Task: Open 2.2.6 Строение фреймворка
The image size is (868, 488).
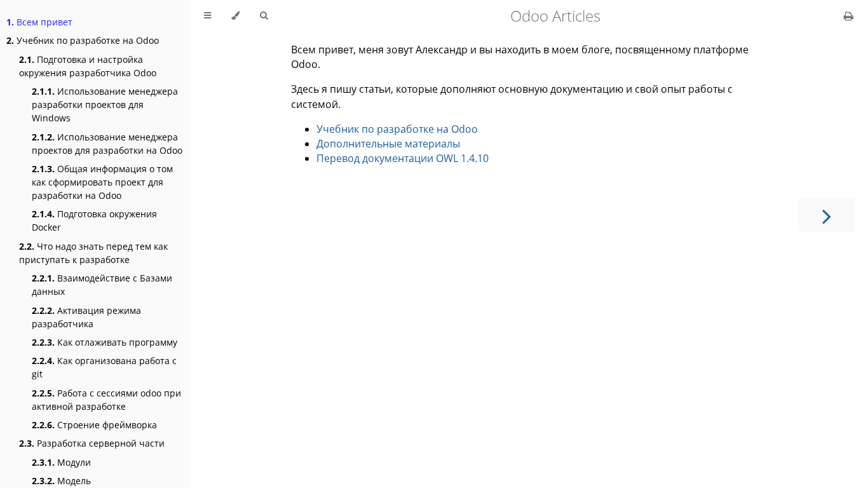Action: (94, 425)
